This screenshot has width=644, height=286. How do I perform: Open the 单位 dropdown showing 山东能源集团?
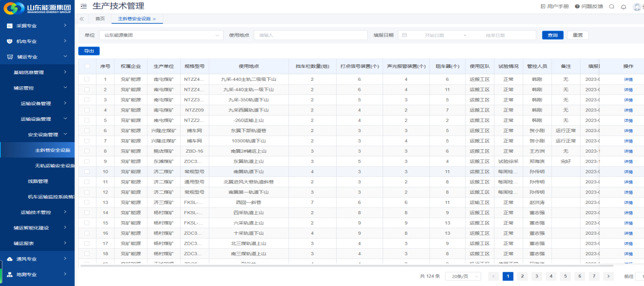161,35
